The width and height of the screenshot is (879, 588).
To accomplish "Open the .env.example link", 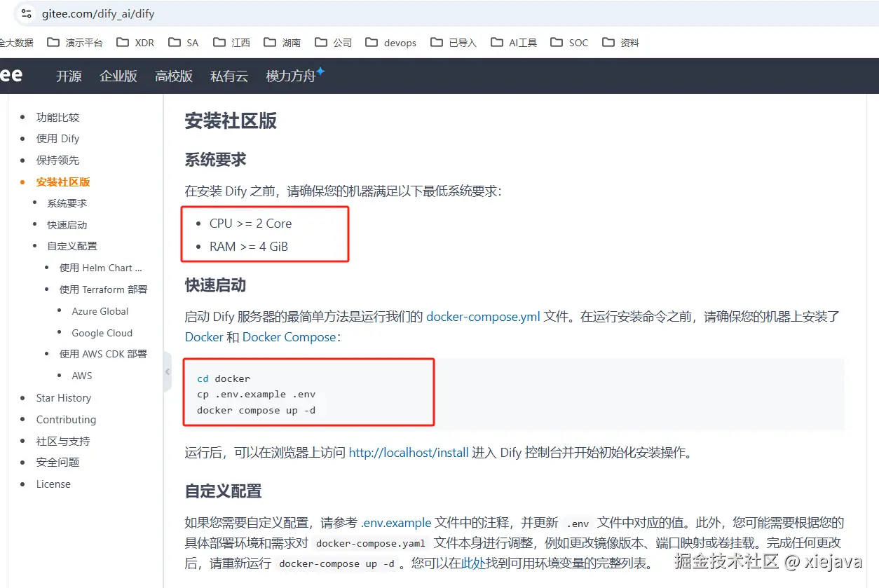I will (397, 523).
